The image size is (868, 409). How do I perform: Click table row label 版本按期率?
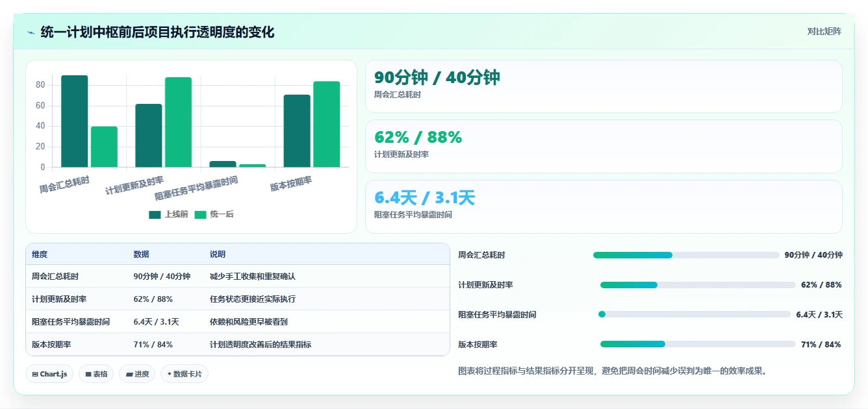(51, 344)
